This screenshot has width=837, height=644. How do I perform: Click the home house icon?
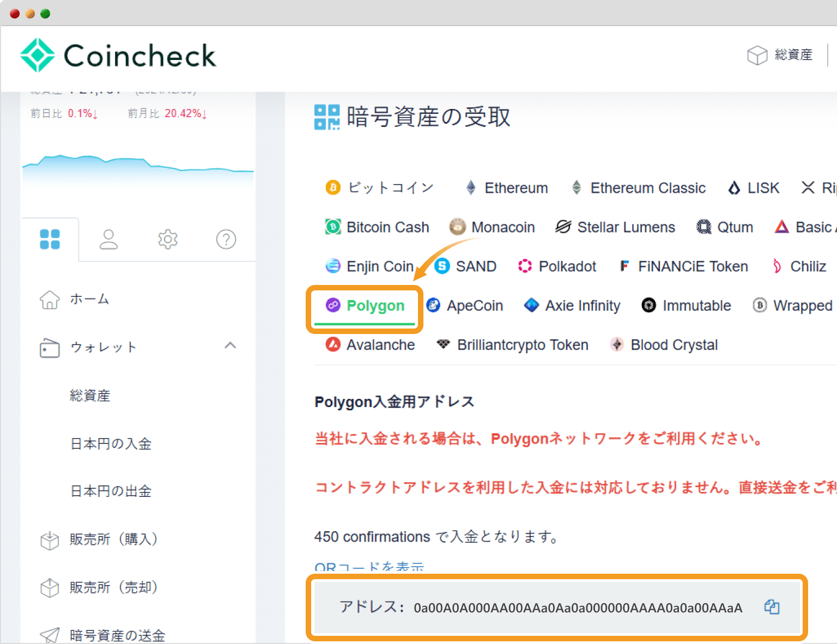tap(50, 299)
